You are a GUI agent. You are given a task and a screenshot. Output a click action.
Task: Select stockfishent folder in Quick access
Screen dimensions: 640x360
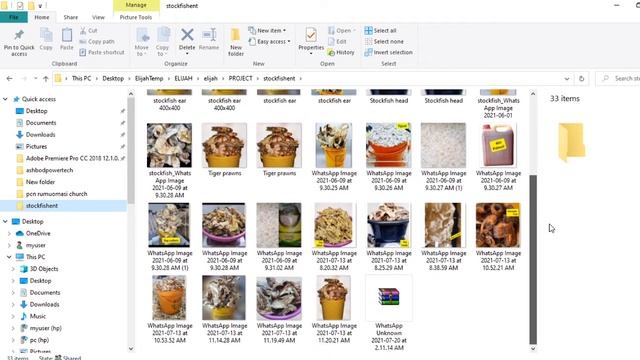click(x=64, y=206)
